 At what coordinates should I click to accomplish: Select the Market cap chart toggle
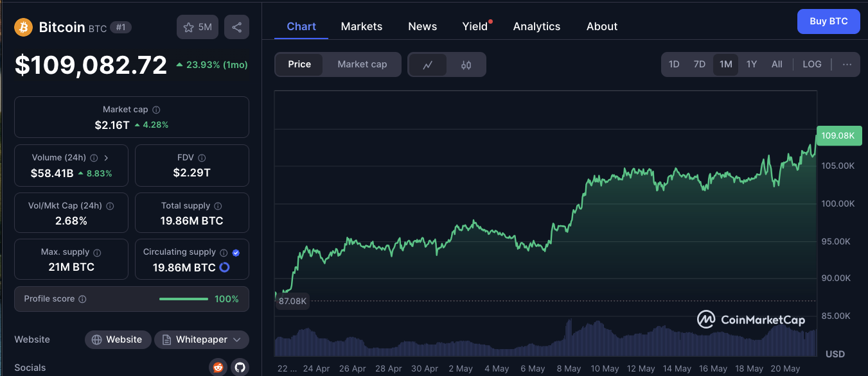click(362, 64)
